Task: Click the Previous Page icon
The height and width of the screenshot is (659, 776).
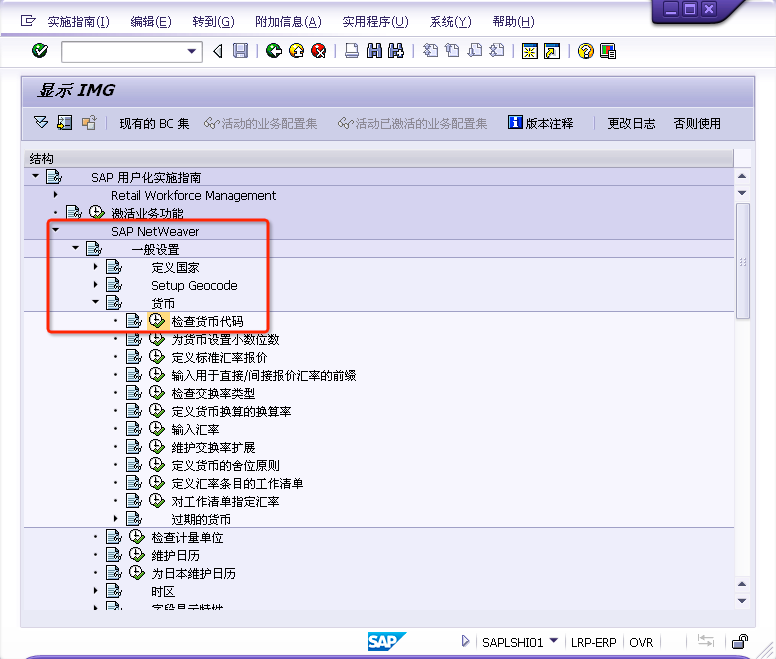Action: 452,50
